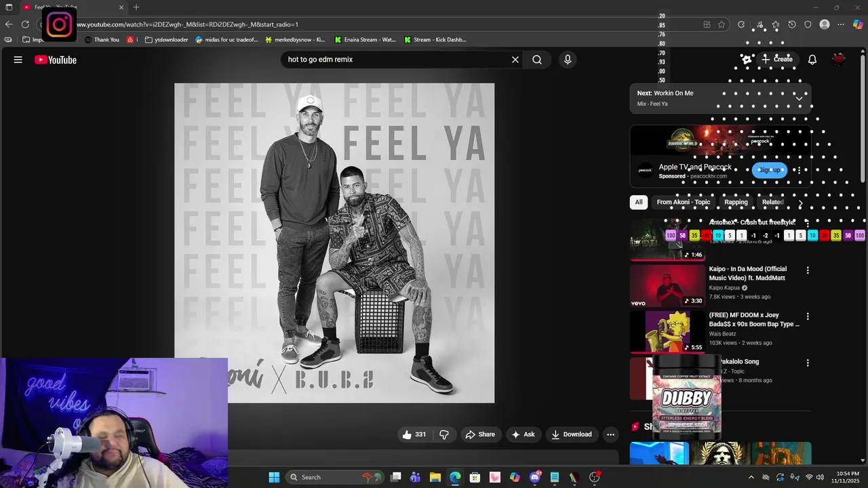
Task: Open the YouTube account avatar menu
Action: 839,60
